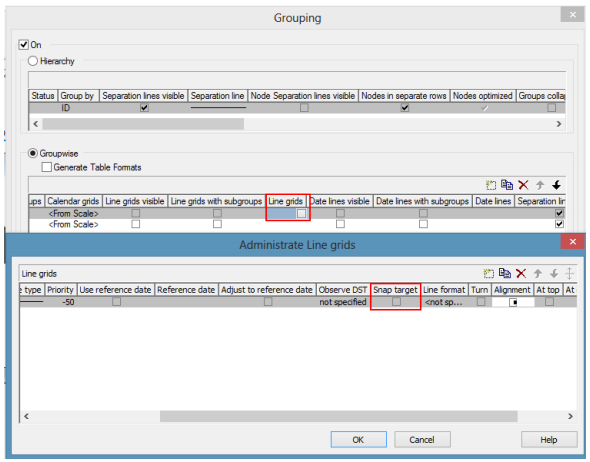Image resolution: width=590 pixels, height=462 pixels.
Task: Select the Hierarchy radio button
Action: (33, 61)
